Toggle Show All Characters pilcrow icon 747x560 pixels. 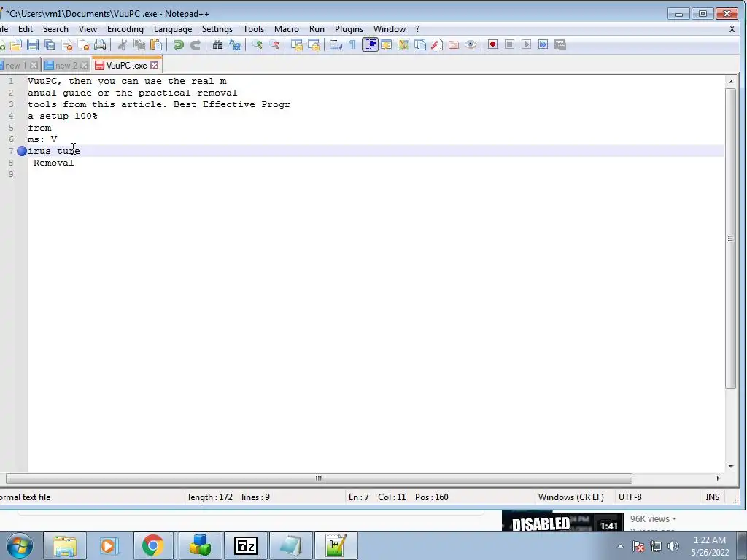(x=352, y=44)
